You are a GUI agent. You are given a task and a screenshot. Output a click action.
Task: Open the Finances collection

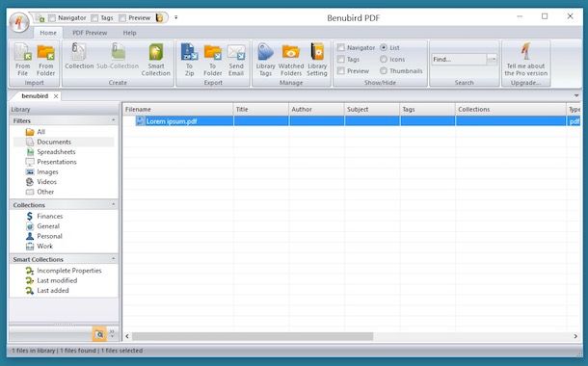44,216
